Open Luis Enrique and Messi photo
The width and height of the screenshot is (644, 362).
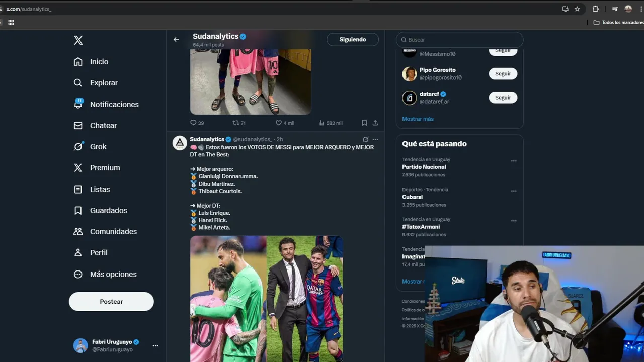tap(305, 299)
